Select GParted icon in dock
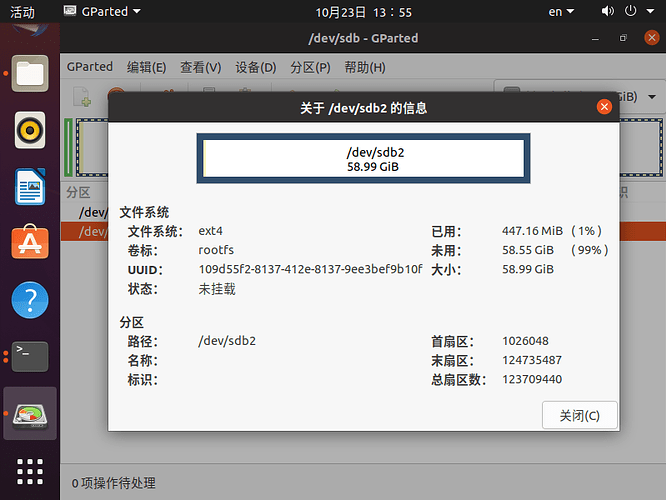 [x=30, y=413]
